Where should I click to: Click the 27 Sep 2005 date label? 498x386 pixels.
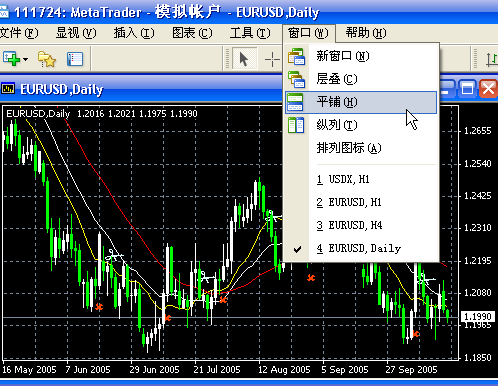tap(411, 370)
